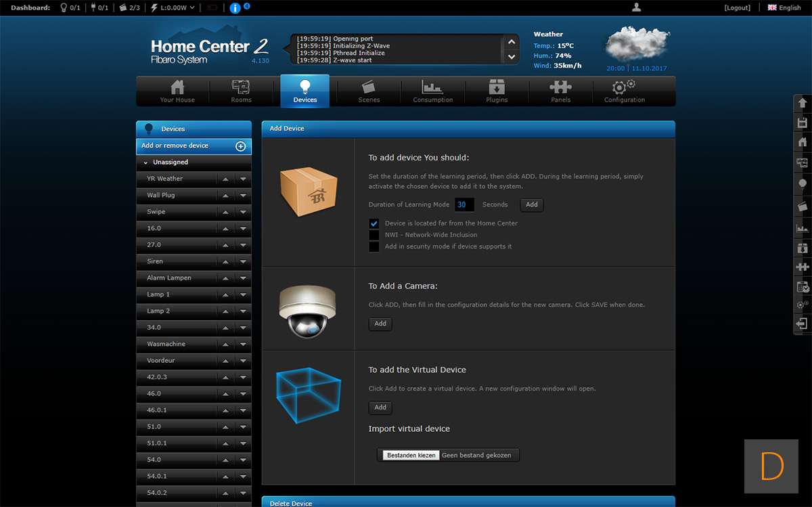
Task: Click Bestanden kiezen file chooser button
Action: [411, 456]
